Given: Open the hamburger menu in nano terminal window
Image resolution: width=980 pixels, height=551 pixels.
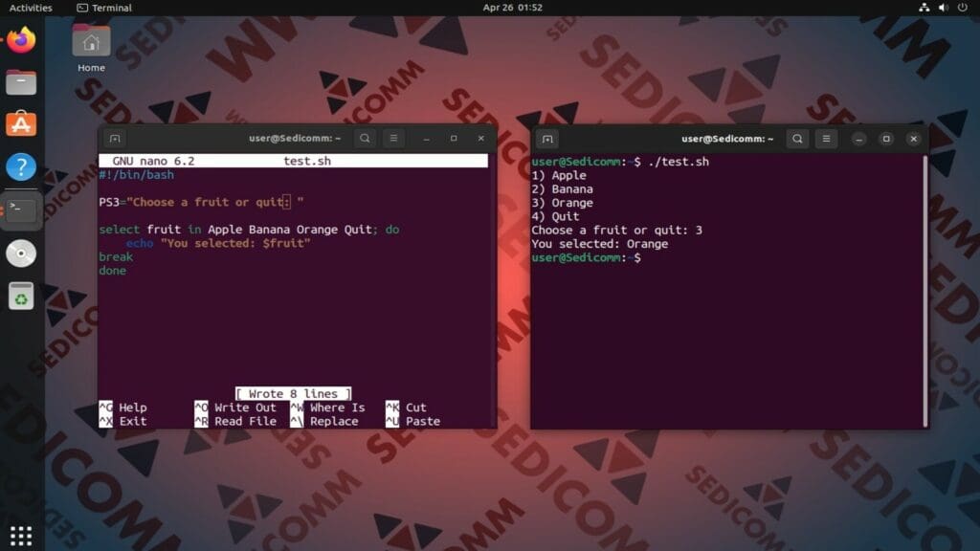Looking at the screenshot, I should [393, 138].
